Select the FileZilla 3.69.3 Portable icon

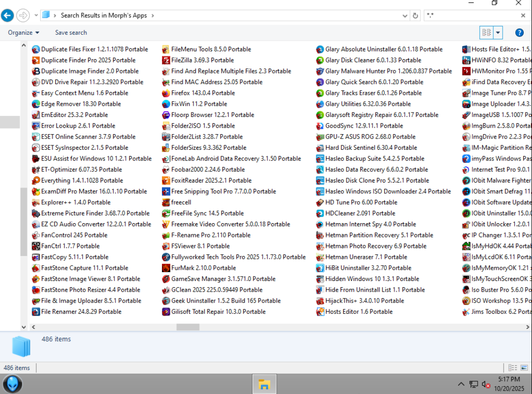tap(165, 60)
